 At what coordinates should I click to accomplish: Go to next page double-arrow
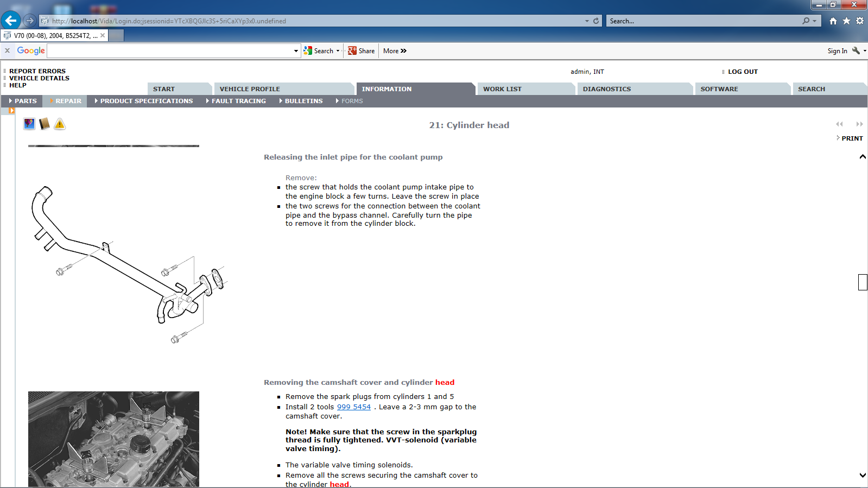[x=859, y=124]
